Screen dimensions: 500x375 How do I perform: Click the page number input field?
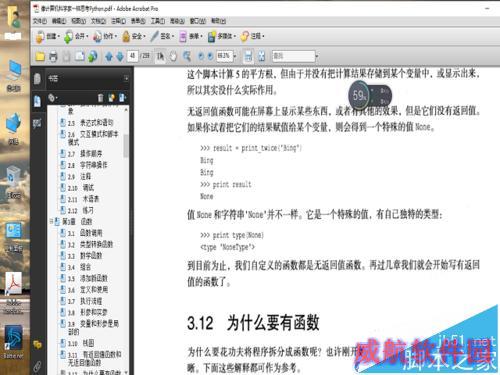pyautogui.click(x=132, y=56)
